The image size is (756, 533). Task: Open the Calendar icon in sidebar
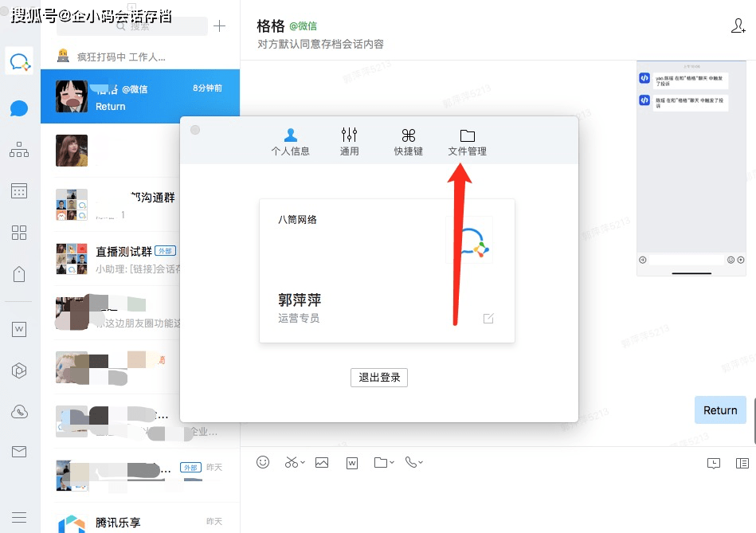click(19, 190)
